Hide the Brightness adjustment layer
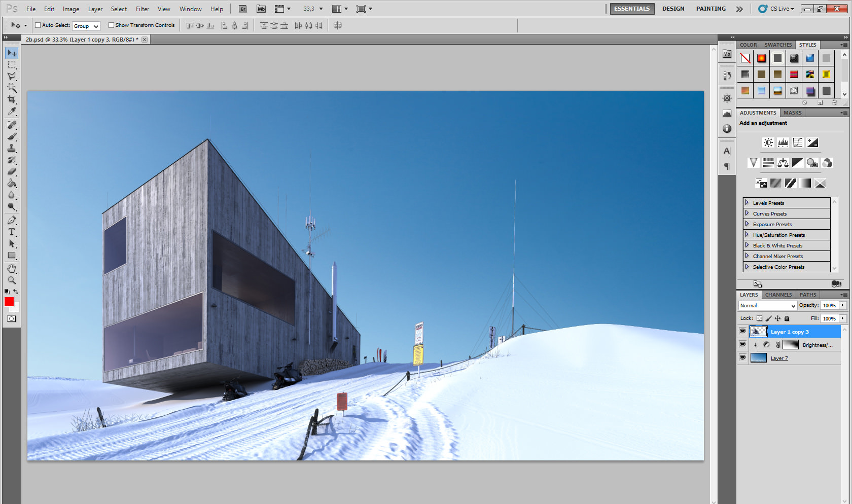852x504 pixels. (742, 345)
